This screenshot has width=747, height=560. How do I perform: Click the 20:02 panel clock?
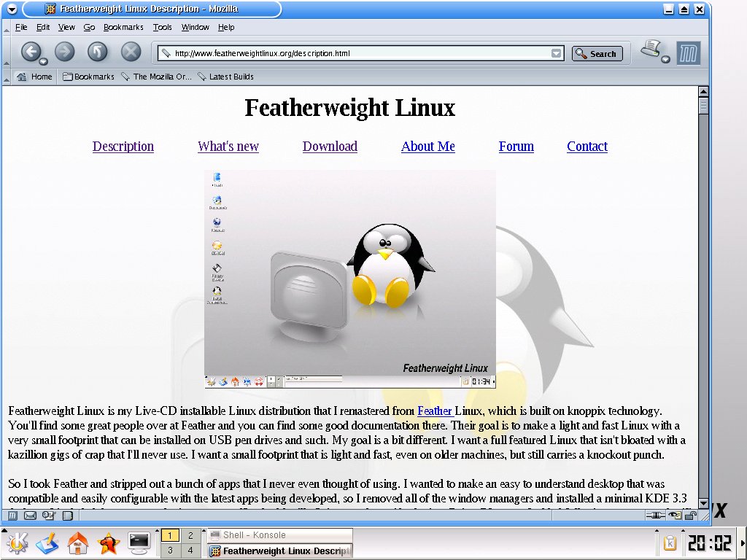click(709, 543)
